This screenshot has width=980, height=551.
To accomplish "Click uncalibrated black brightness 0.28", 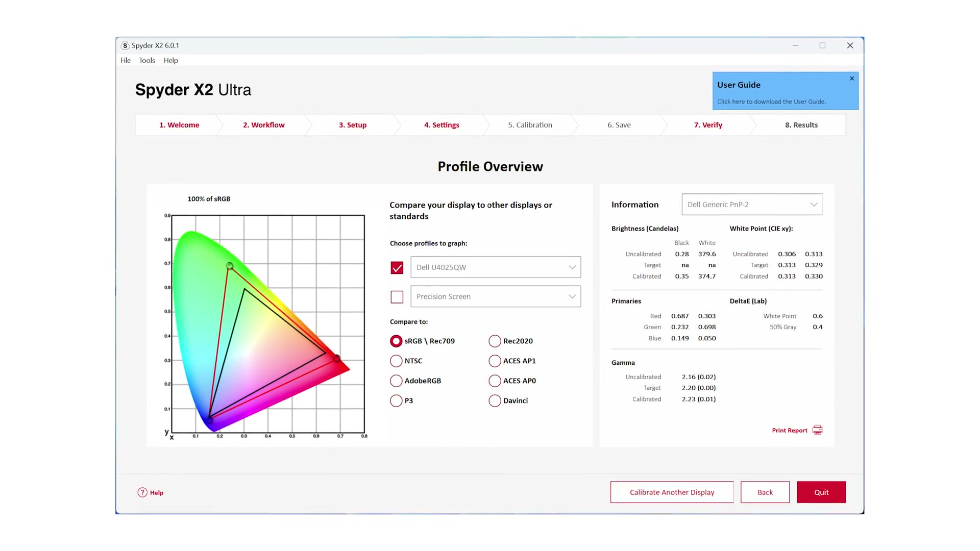I will pyautogui.click(x=682, y=254).
